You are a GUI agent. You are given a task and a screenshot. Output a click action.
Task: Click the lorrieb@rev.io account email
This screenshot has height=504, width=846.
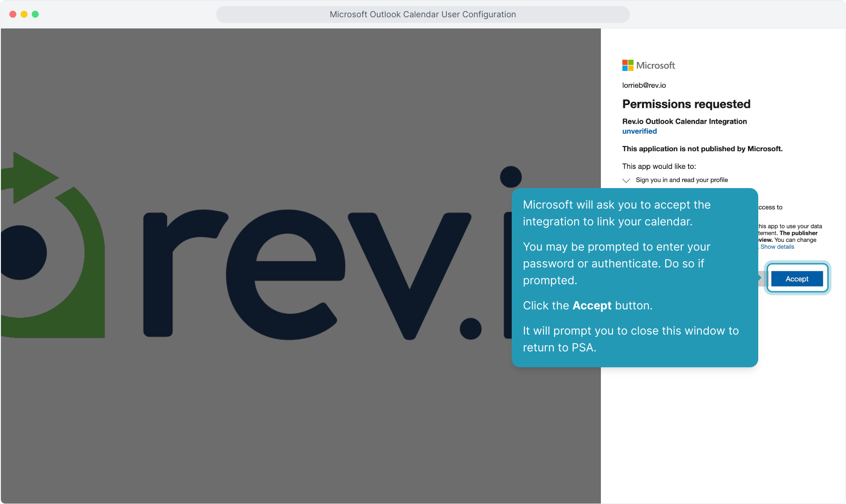[x=644, y=85]
